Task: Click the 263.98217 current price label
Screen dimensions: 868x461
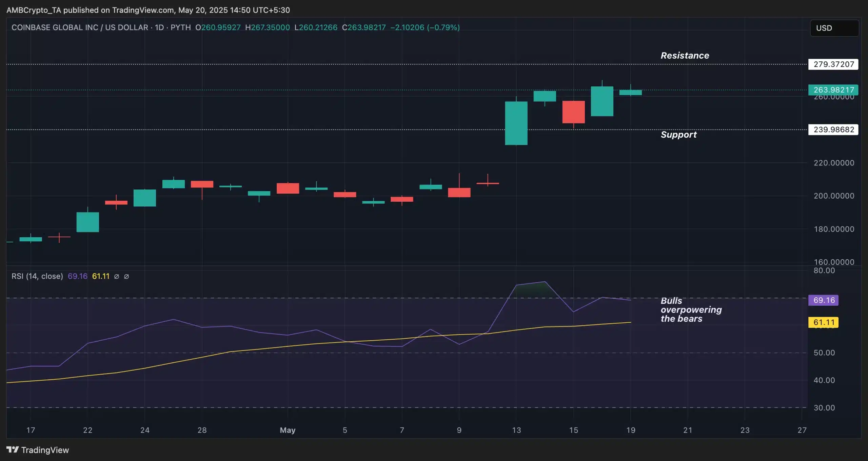Action: tap(833, 90)
